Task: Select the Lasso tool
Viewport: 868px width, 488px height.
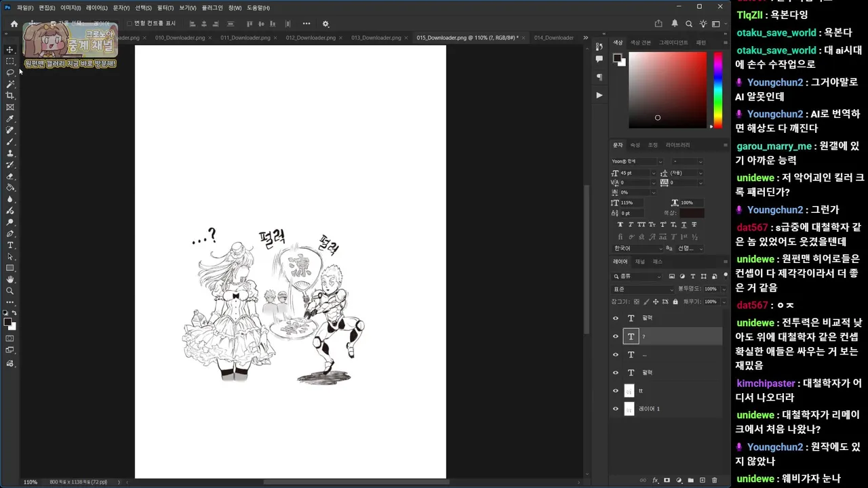Action: pyautogui.click(x=9, y=73)
